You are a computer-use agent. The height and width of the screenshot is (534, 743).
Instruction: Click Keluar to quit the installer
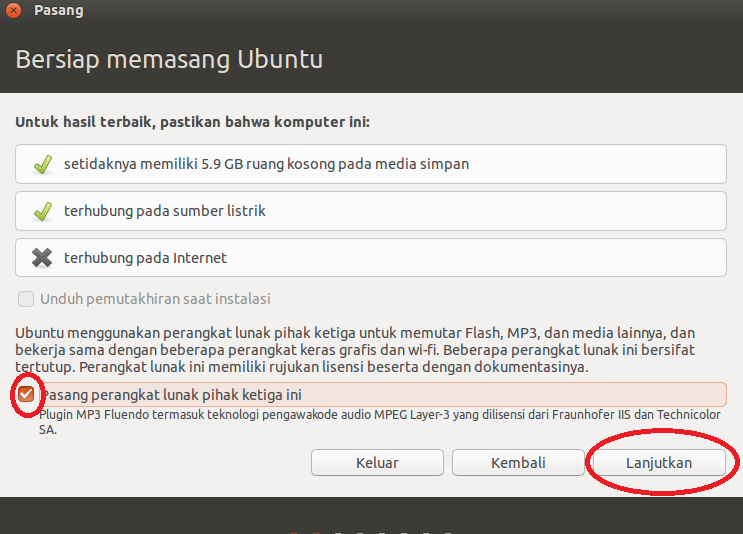pyautogui.click(x=377, y=462)
